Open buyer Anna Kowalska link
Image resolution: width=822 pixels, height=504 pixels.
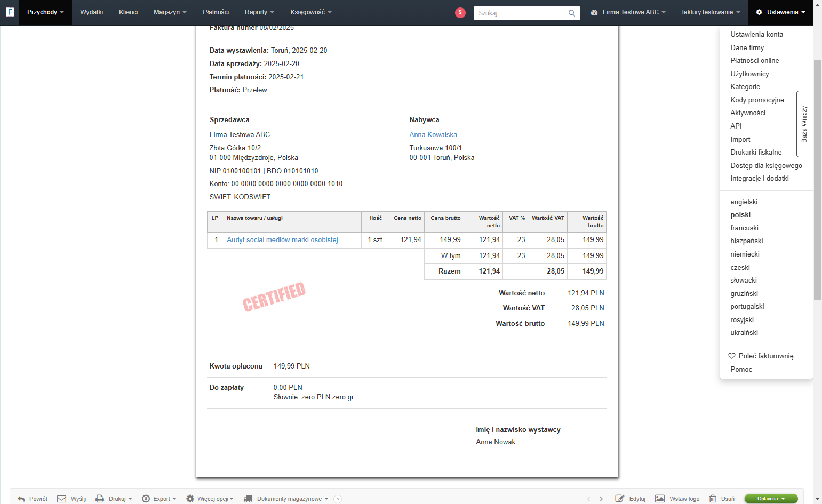pos(433,134)
